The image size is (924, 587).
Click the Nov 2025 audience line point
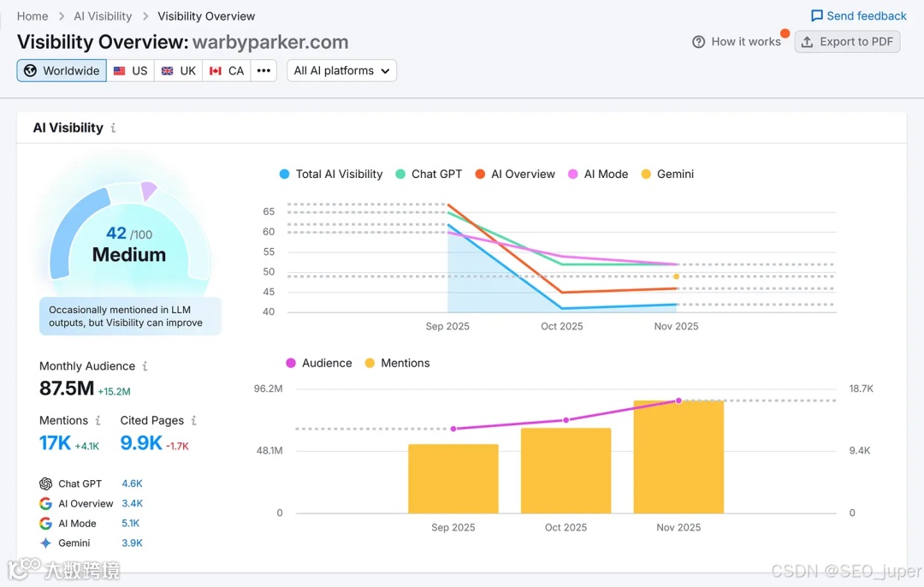tap(678, 400)
